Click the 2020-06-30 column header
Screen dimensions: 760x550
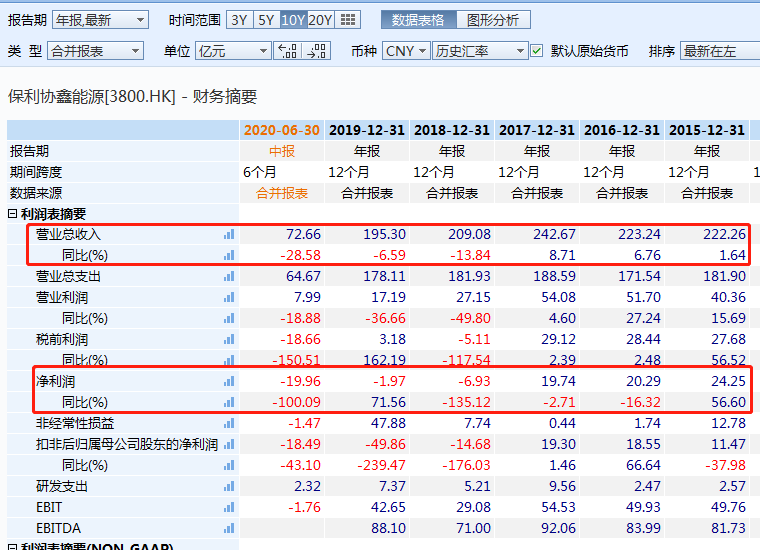tap(282, 130)
